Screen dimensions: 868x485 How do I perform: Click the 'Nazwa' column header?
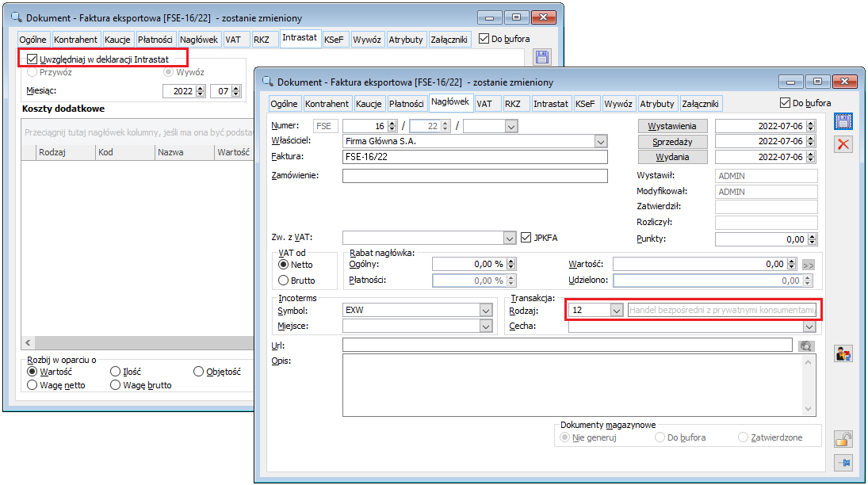click(185, 152)
